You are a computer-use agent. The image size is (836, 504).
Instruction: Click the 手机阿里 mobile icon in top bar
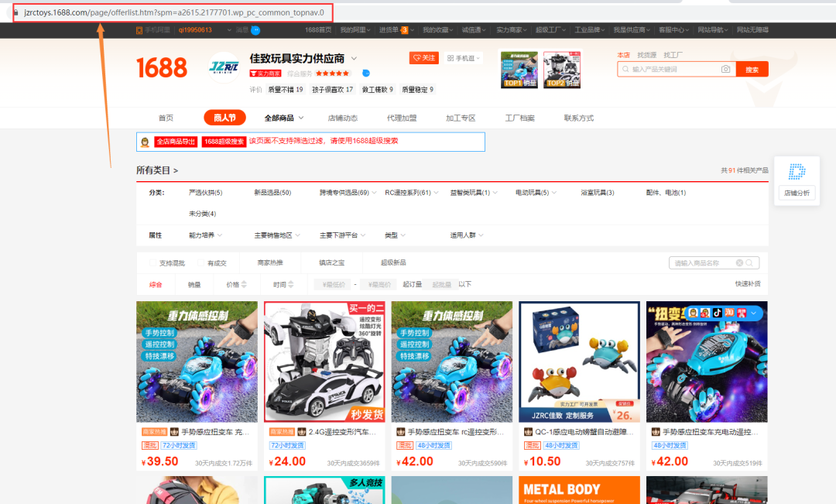pos(140,29)
